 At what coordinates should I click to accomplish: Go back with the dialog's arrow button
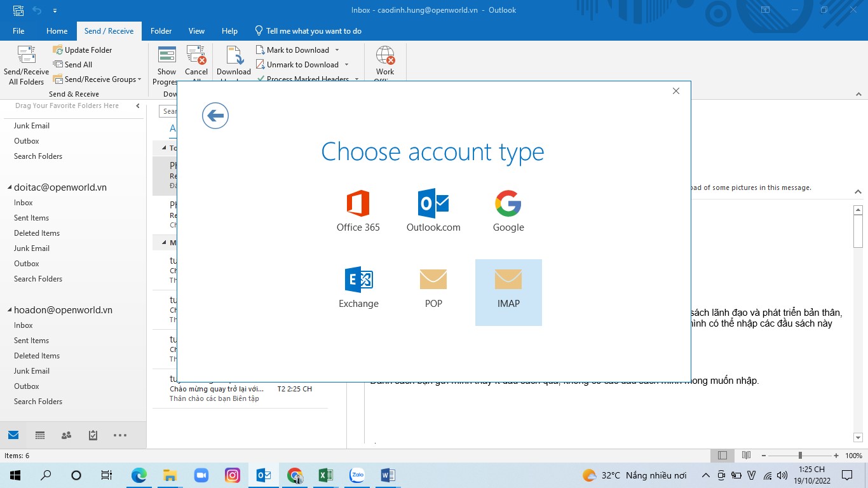215,116
